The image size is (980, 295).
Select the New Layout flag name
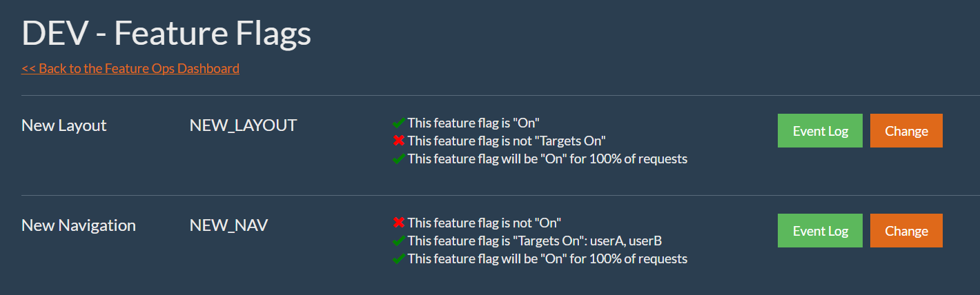(x=64, y=125)
